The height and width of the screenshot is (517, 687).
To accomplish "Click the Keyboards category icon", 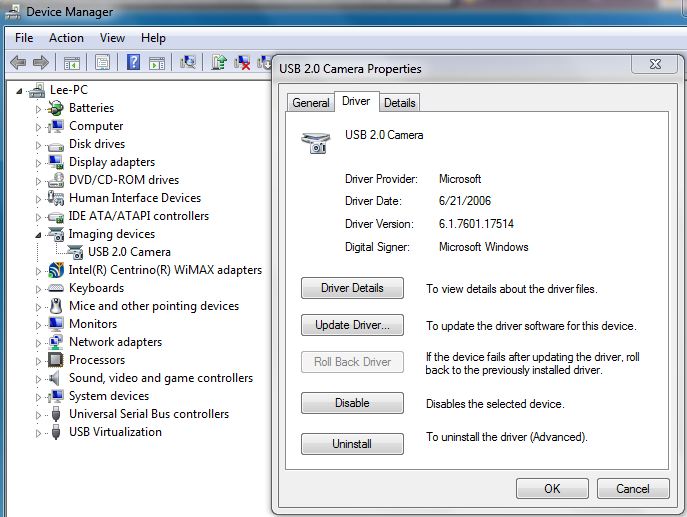I will [56, 288].
